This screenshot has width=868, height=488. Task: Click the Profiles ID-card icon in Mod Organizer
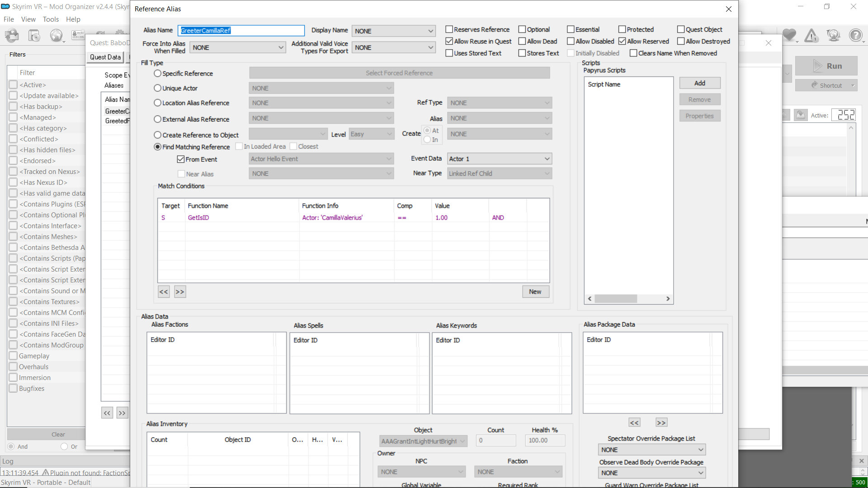(78, 35)
